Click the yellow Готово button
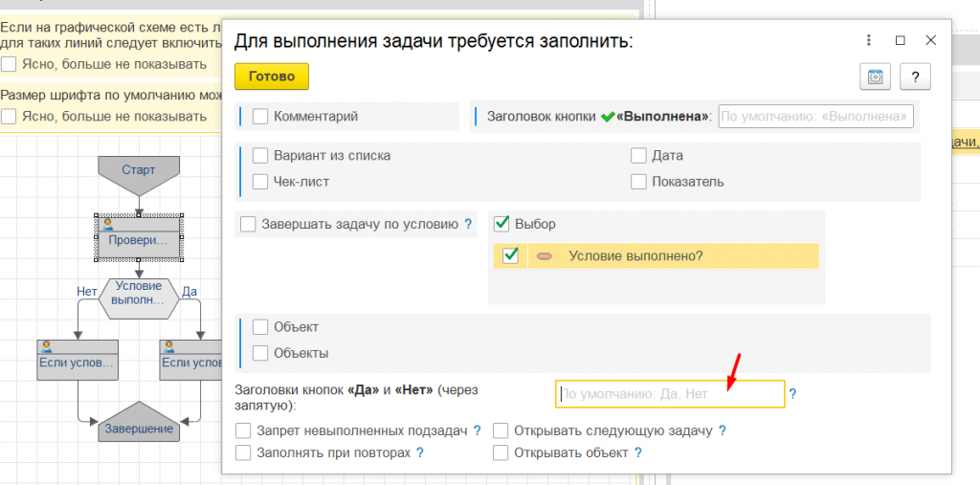 click(x=271, y=77)
